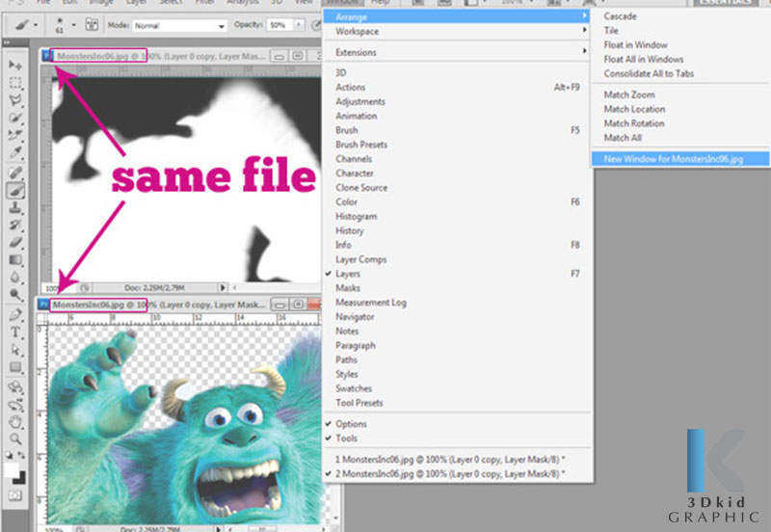The image size is (771, 532).
Task: Swap foreground and background colors
Action: (x=21, y=455)
